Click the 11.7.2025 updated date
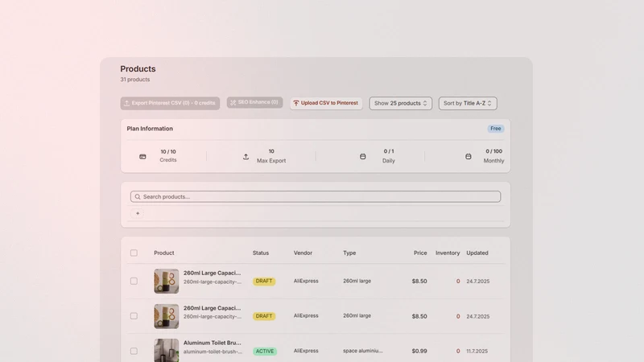This screenshot has height=362, width=644. pyautogui.click(x=477, y=351)
